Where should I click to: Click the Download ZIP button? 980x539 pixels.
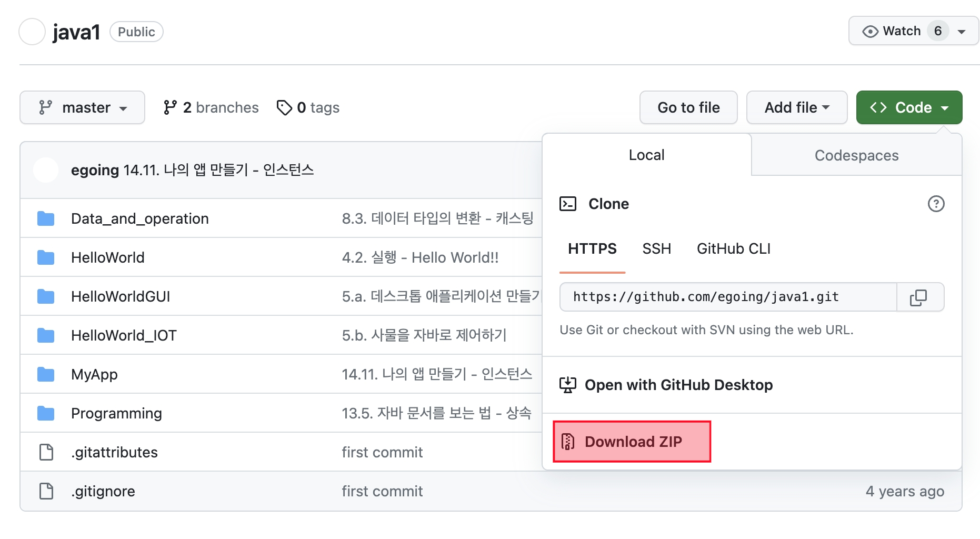[632, 442]
